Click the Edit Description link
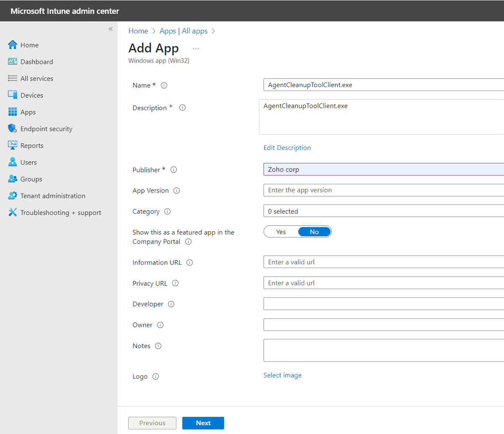Viewport: 504px width, 434px height. tap(287, 147)
